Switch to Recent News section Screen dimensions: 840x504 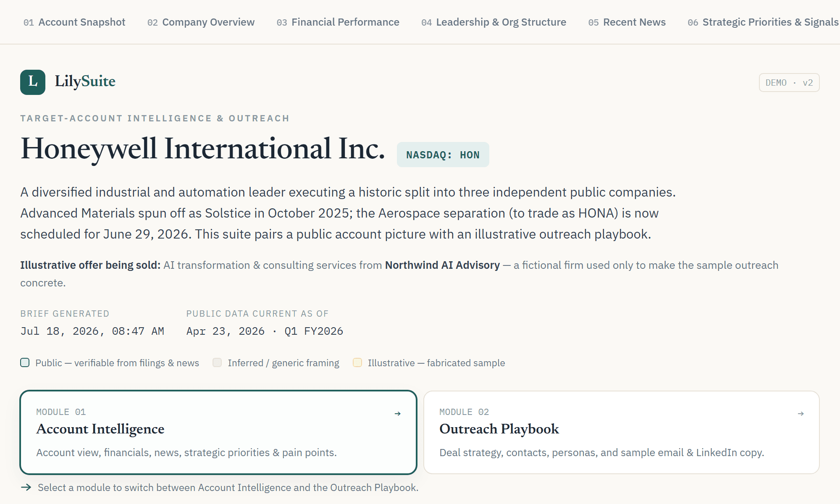[x=627, y=22]
